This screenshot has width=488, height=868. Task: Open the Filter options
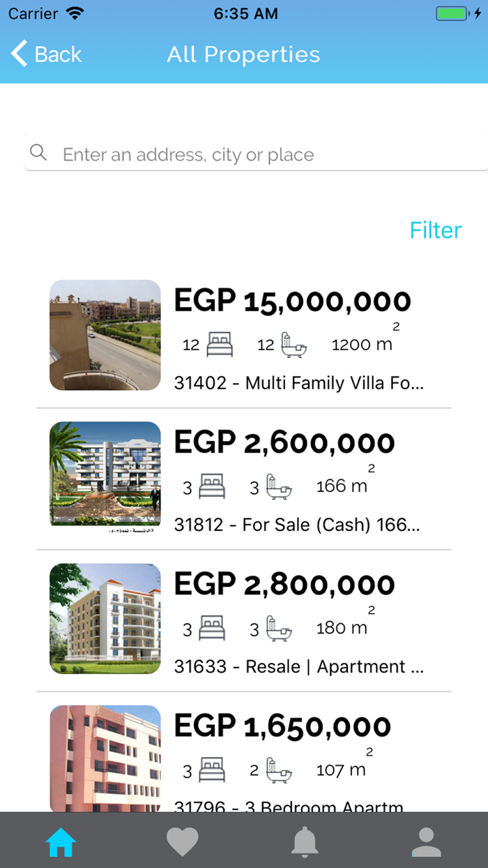tap(435, 230)
